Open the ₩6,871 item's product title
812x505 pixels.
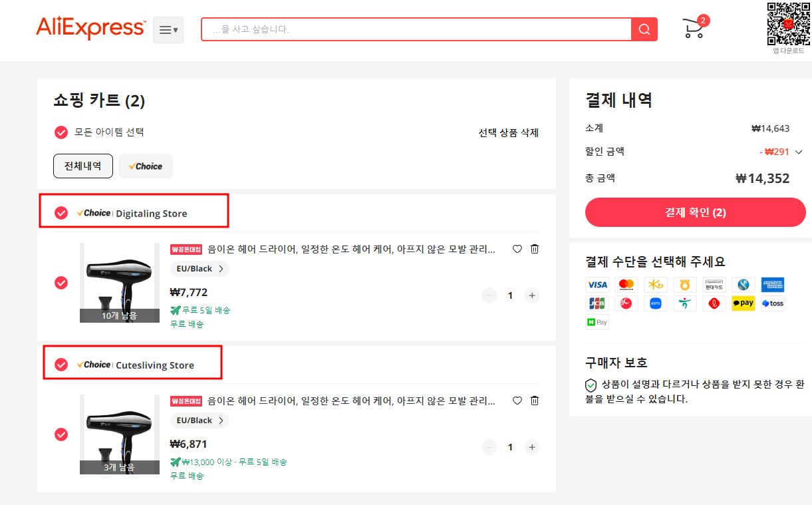point(351,401)
